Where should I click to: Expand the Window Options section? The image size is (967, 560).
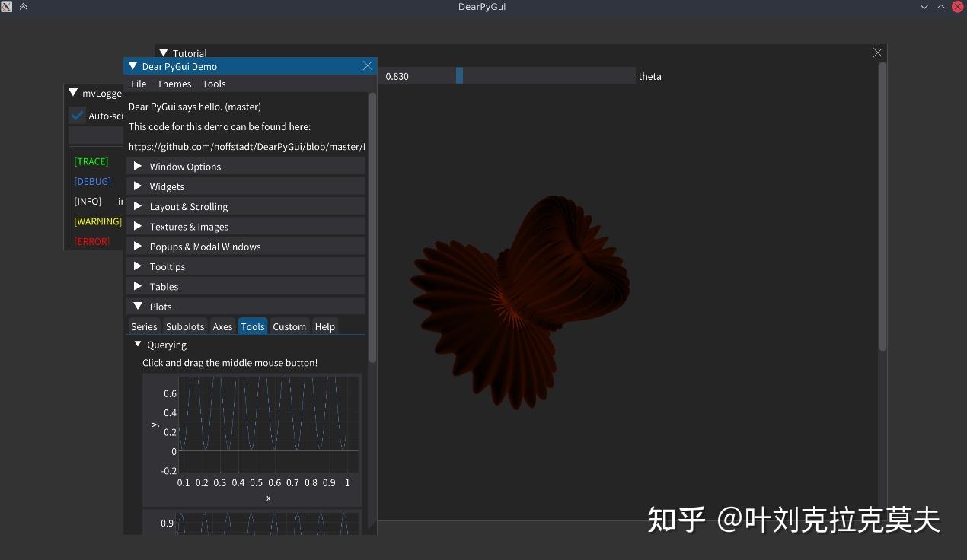pos(246,167)
